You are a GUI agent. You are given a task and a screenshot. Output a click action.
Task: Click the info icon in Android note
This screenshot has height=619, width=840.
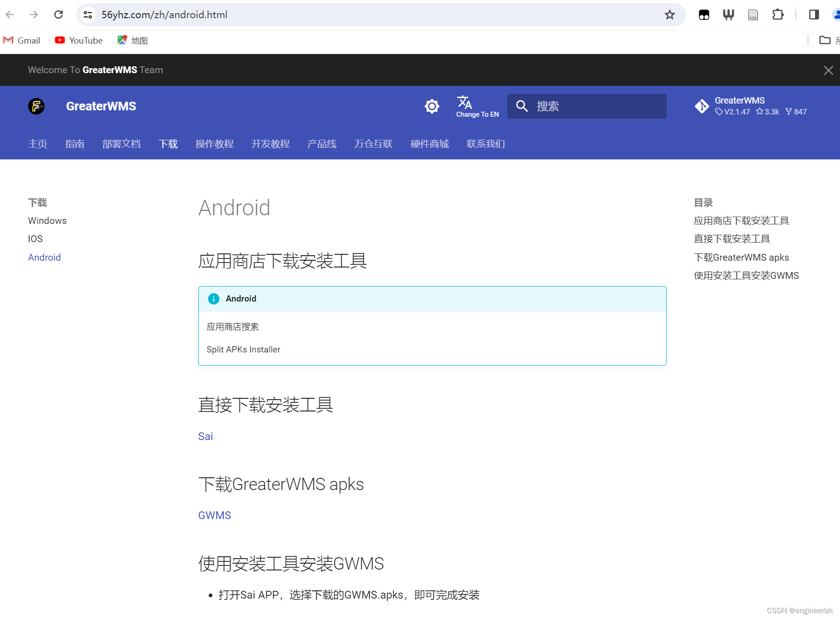[213, 299]
